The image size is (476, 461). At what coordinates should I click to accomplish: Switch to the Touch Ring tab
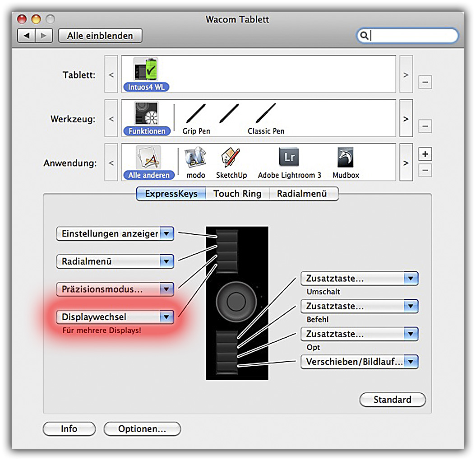pos(237,194)
